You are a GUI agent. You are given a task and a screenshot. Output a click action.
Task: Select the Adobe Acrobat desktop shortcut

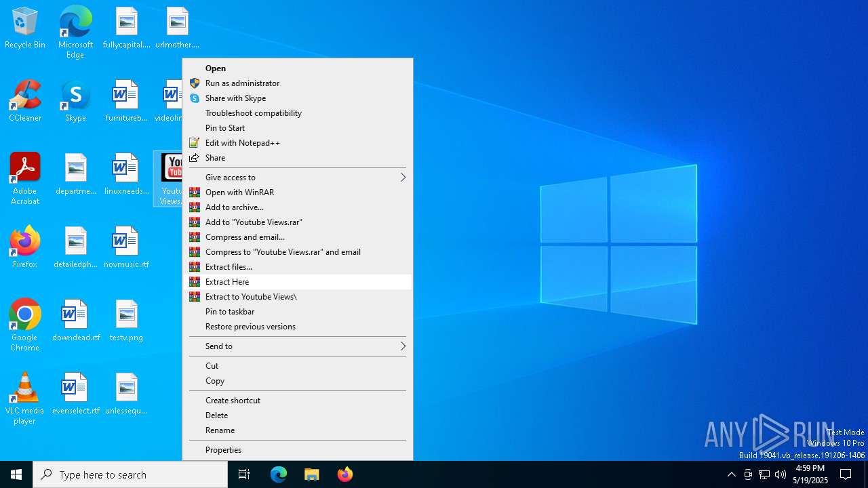[25, 179]
